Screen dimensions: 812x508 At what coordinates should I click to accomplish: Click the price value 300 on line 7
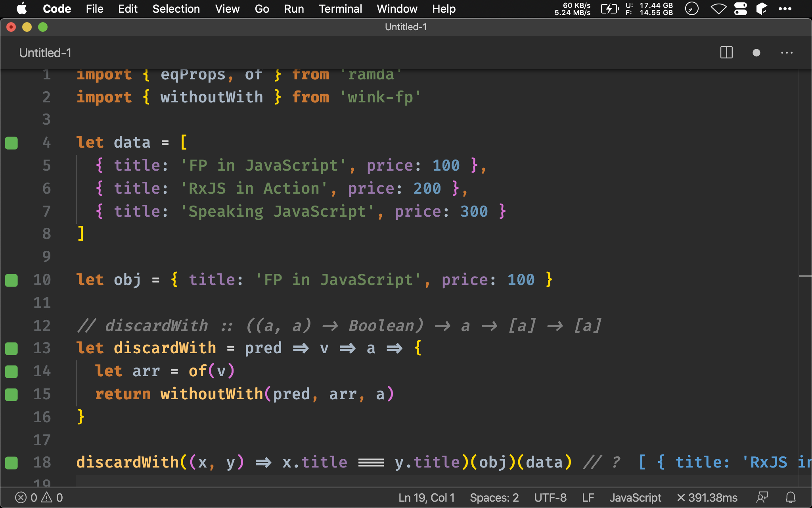click(474, 211)
